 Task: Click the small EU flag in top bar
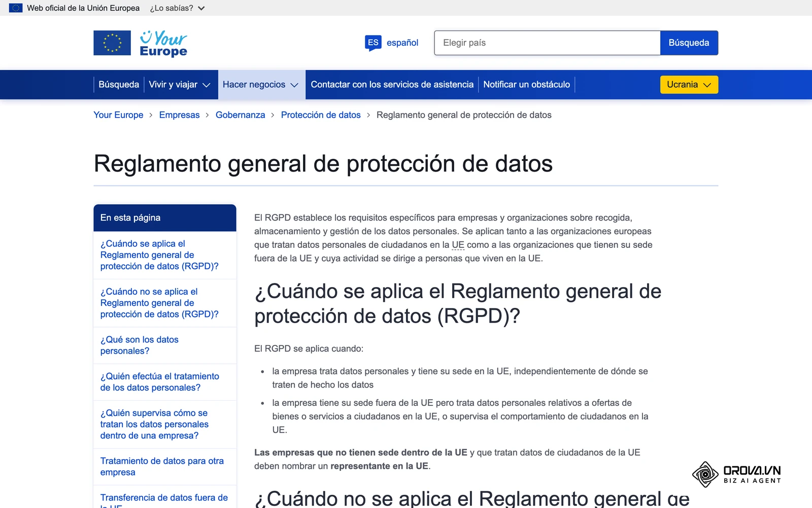tap(16, 8)
